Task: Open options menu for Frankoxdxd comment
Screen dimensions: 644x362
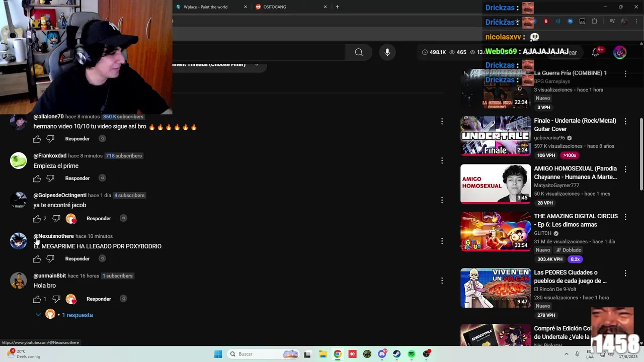Action: (442, 160)
